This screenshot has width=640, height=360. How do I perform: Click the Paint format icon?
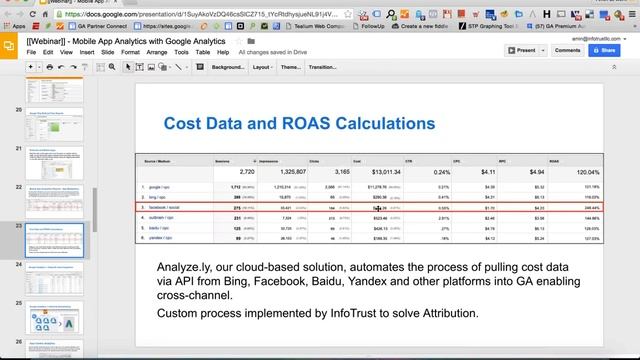point(85,67)
